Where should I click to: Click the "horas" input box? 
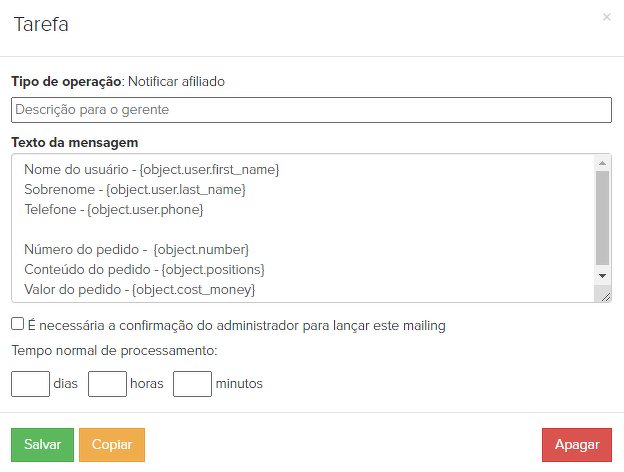(x=107, y=383)
